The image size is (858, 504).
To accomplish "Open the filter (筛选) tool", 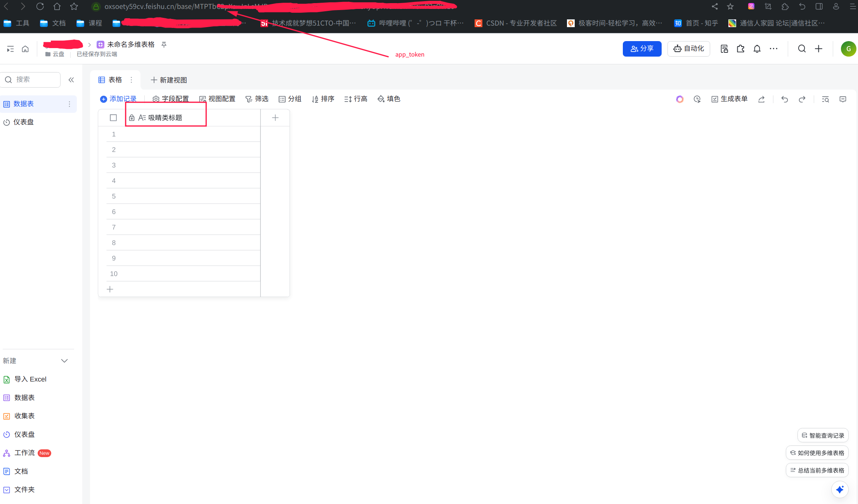I will point(257,99).
